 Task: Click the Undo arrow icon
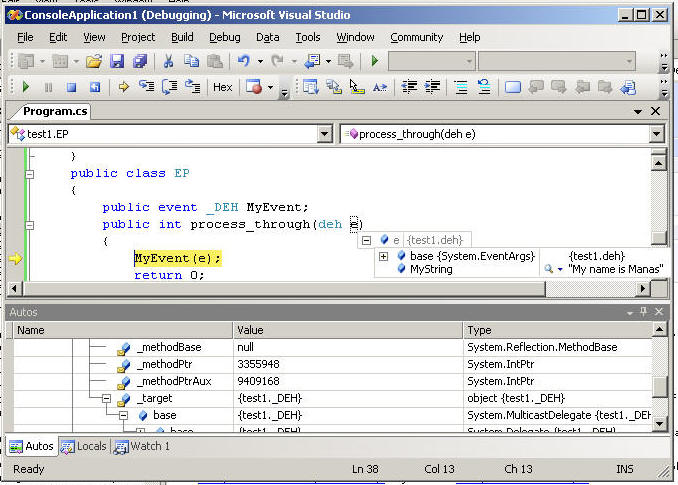[243, 62]
